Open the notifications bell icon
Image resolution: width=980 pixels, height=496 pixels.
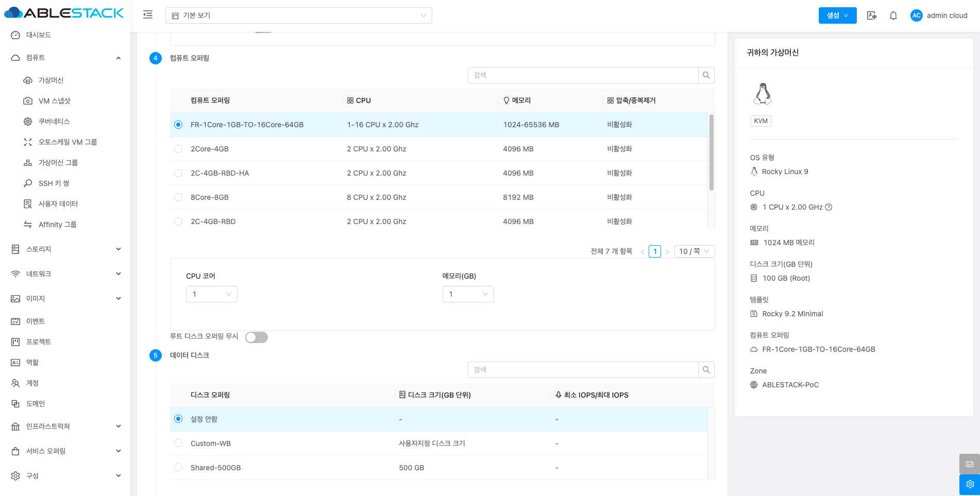[x=893, y=15]
